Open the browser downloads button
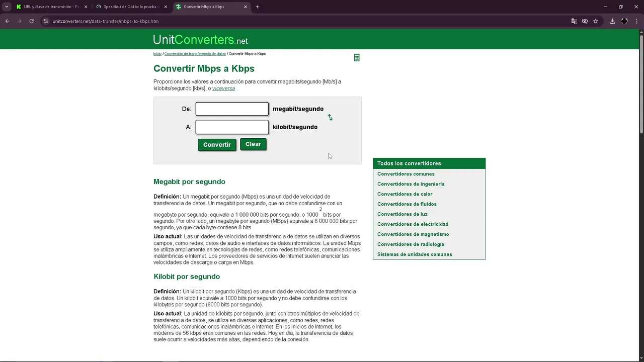This screenshot has height=362, width=644. 612,21
